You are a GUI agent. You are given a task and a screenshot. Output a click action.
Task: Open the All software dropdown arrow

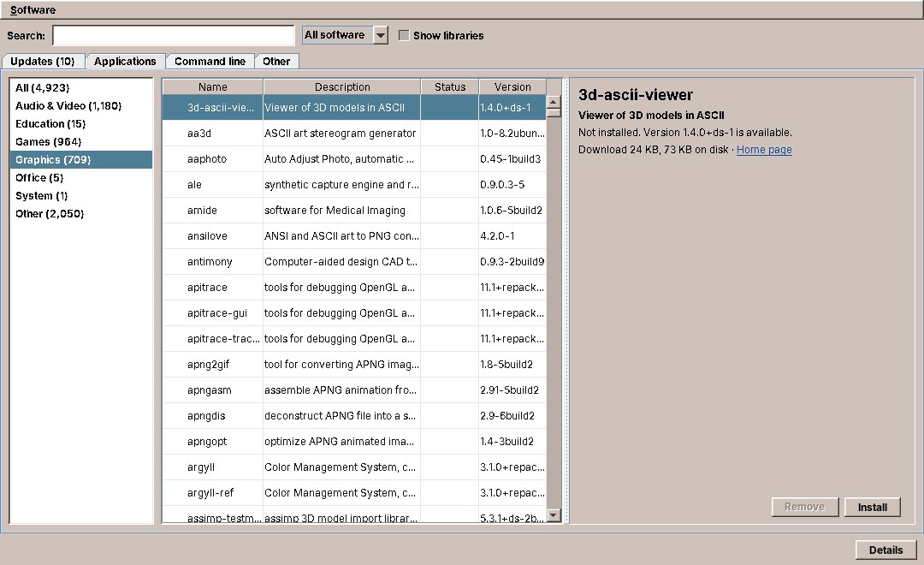pos(381,35)
